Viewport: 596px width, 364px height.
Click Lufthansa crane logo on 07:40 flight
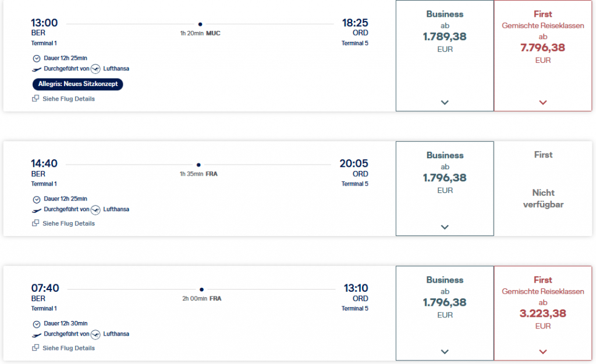pos(96,334)
